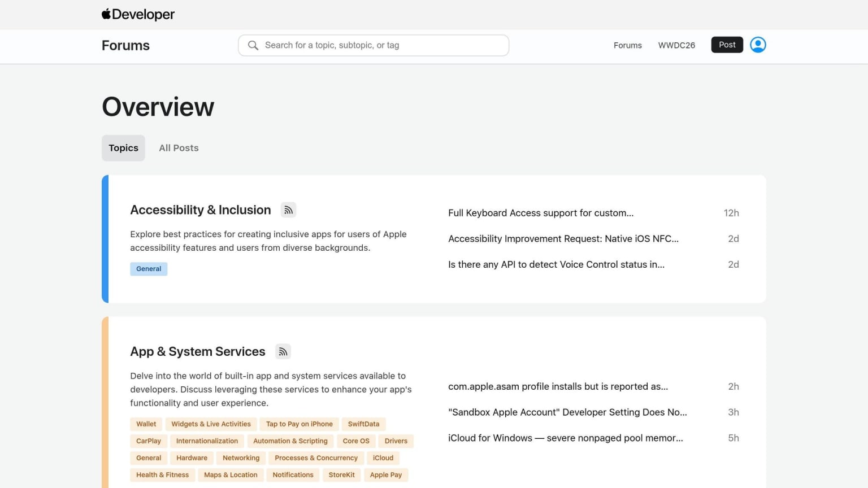Click the Overview page heading

tap(158, 107)
